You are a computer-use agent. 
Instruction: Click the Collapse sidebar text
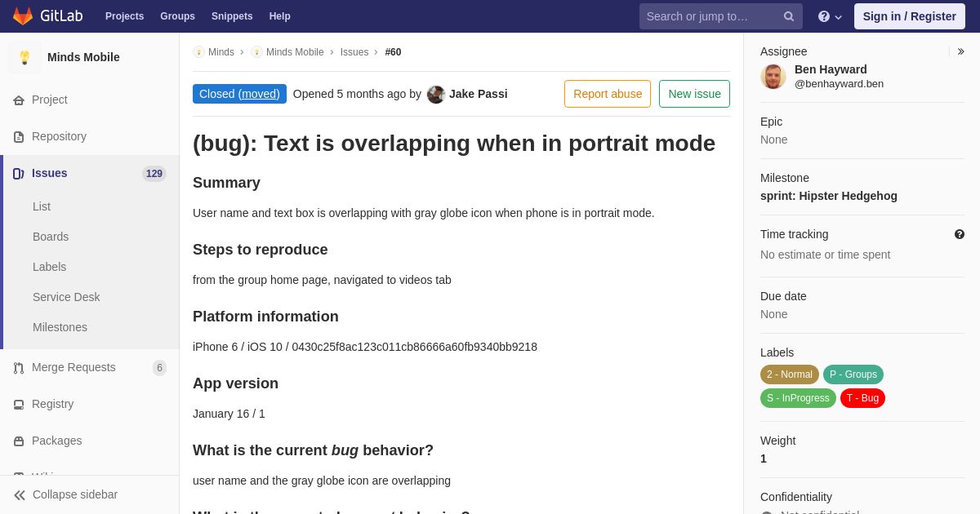(x=75, y=494)
